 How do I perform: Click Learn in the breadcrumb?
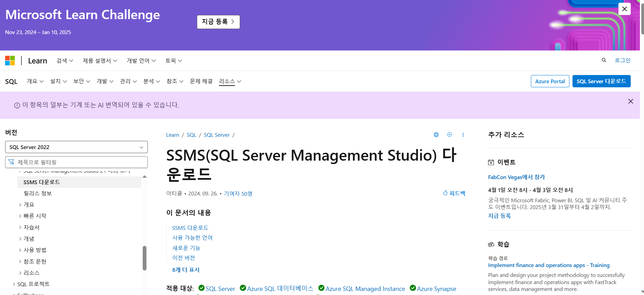tap(173, 135)
